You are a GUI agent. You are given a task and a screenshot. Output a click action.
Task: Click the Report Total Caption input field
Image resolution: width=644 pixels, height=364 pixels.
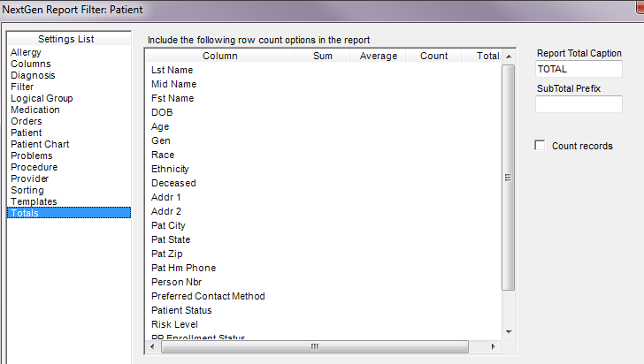tap(579, 69)
